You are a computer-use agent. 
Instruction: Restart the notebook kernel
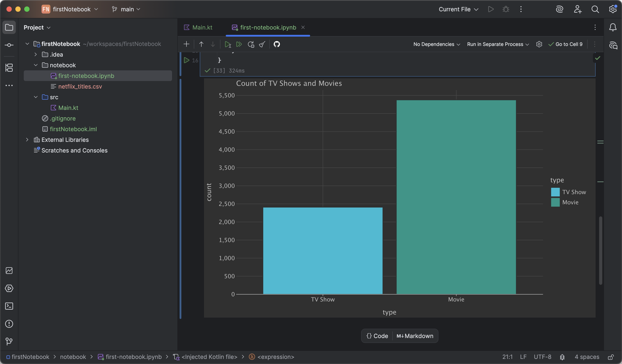[251, 44]
